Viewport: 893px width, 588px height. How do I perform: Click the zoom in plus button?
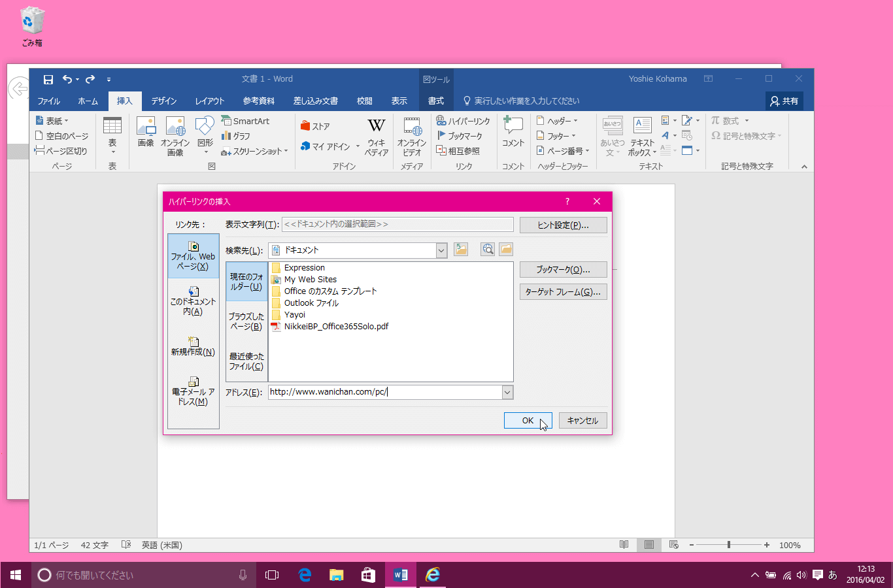767,545
